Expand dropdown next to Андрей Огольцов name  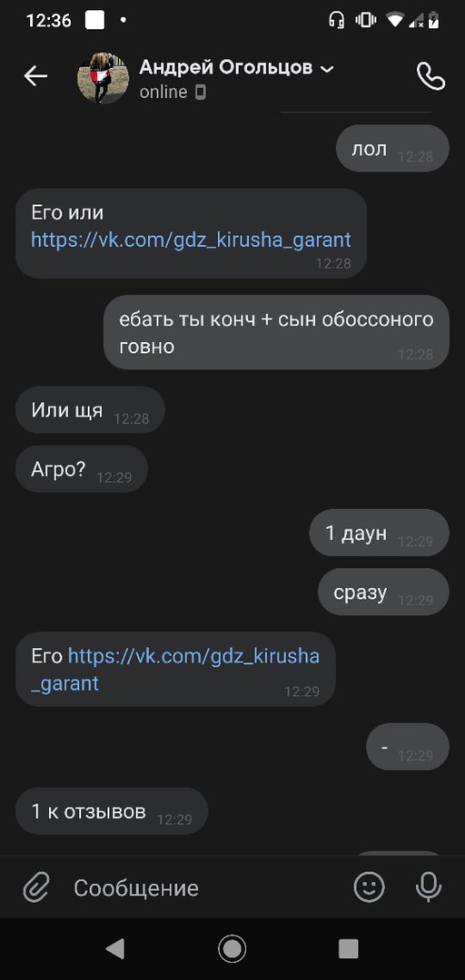coord(327,69)
